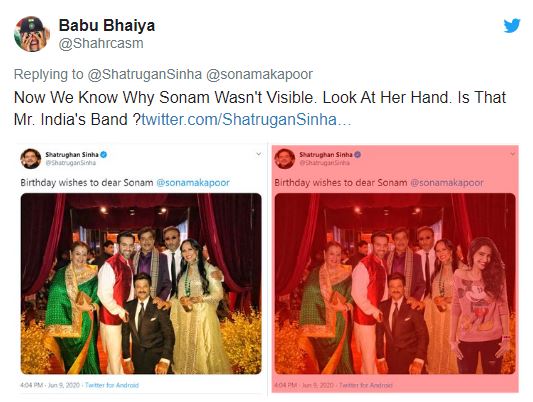Click @sonamakapoor mention in left embedded tweet
Screen dimensions: 533x402
pos(193,183)
